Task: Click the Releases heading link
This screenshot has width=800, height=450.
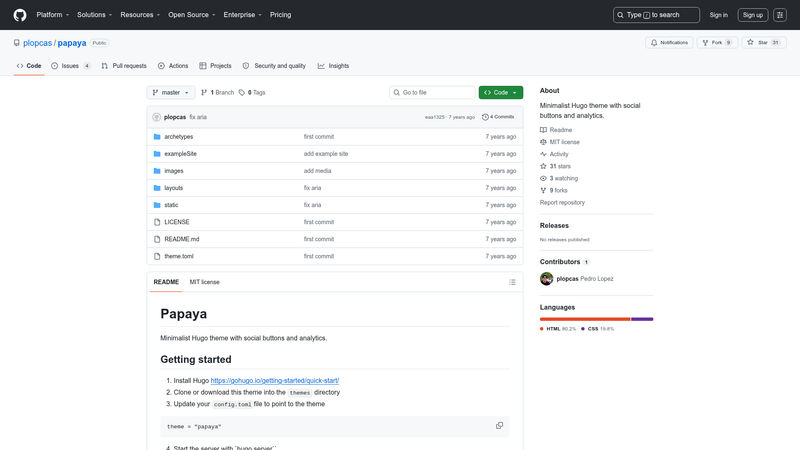Action: 554,226
